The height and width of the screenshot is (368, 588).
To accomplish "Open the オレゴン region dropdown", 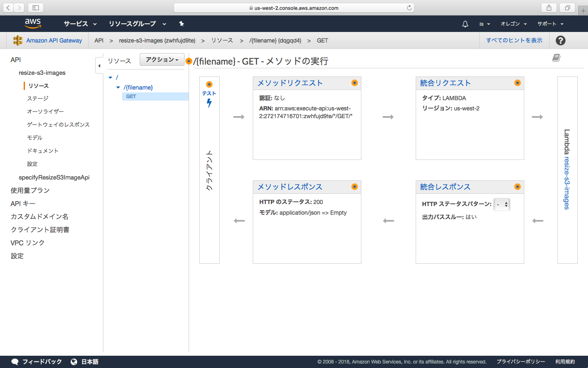I will pyautogui.click(x=514, y=24).
